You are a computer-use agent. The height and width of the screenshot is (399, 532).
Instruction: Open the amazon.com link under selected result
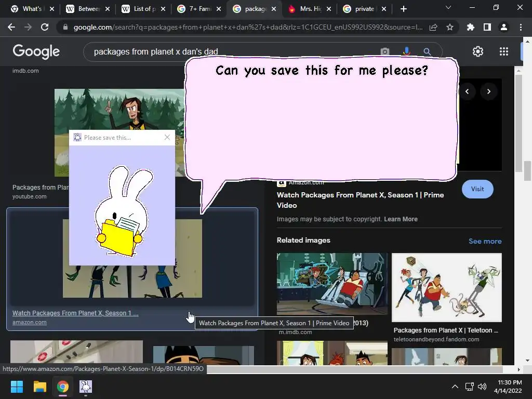coord(30,322)
